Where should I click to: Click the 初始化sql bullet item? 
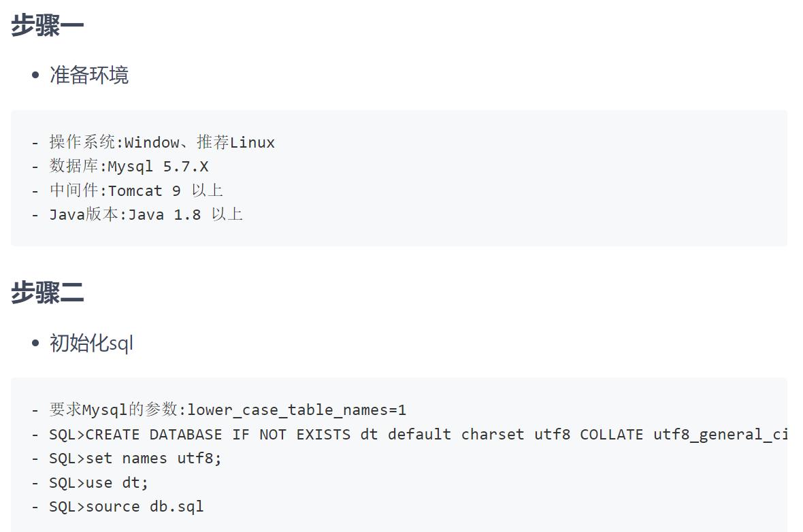tap(91, 343)
